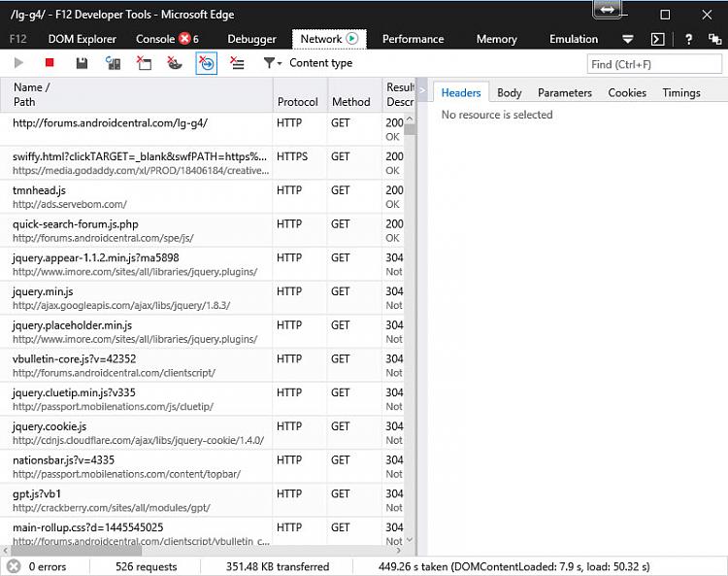Select the jquery.cookie.js request

tap(202, 432)
